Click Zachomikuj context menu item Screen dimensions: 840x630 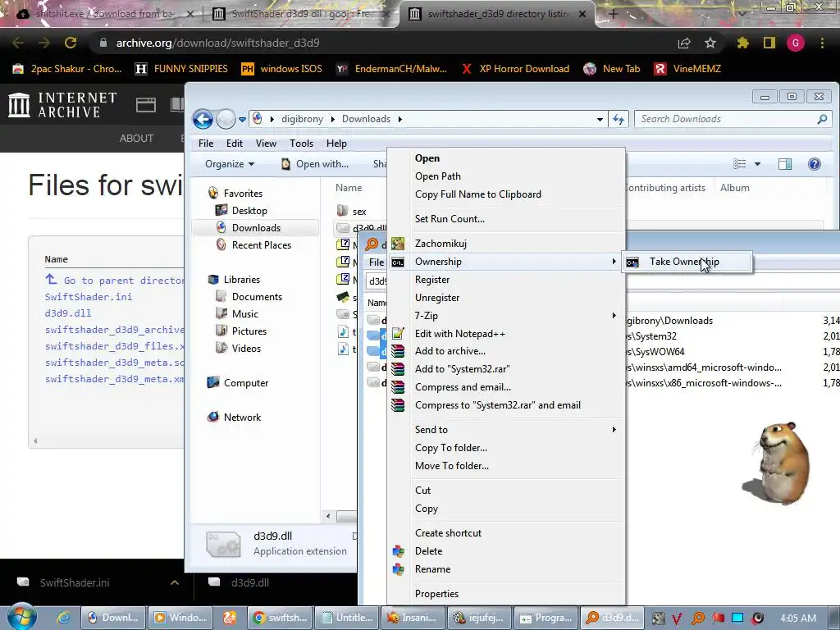click(x=441, y=244)
